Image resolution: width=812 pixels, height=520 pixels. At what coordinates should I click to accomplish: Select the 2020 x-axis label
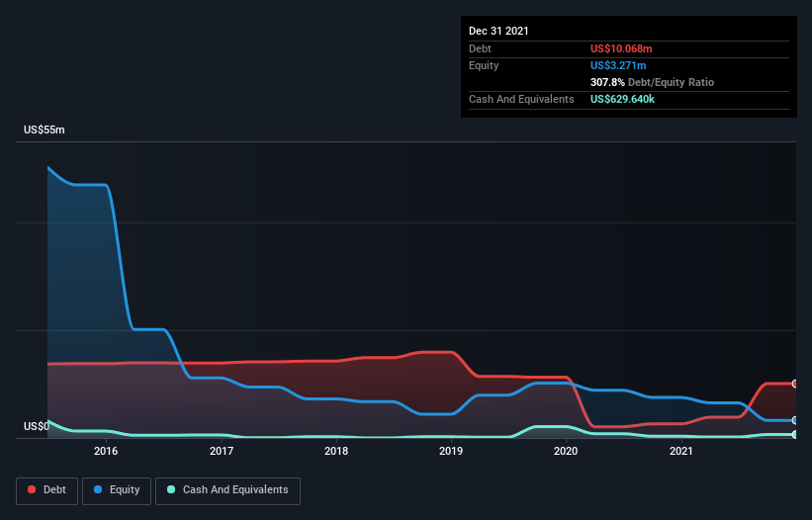566,451
